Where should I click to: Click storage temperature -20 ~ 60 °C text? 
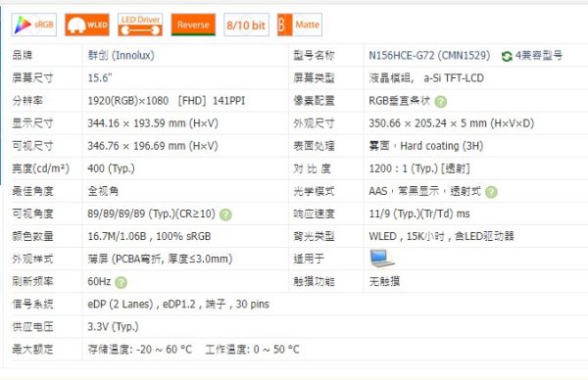coord(140,350)
